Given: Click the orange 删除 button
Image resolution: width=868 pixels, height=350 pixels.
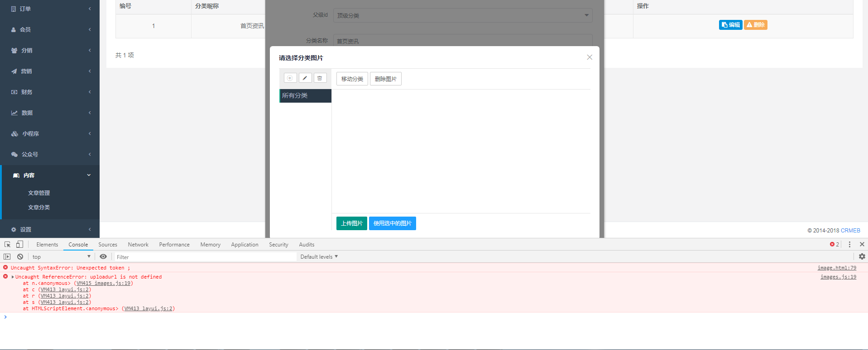Looking at the screenshot, I should 756,25.
